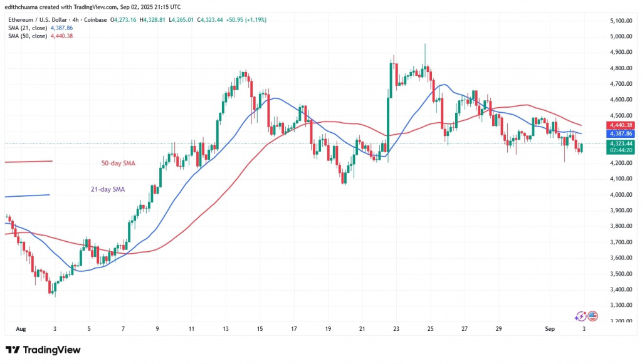The width and height of the screenshot is (642, 364).
Task: Open the purple lightning event icon
Action: (581, 316)
